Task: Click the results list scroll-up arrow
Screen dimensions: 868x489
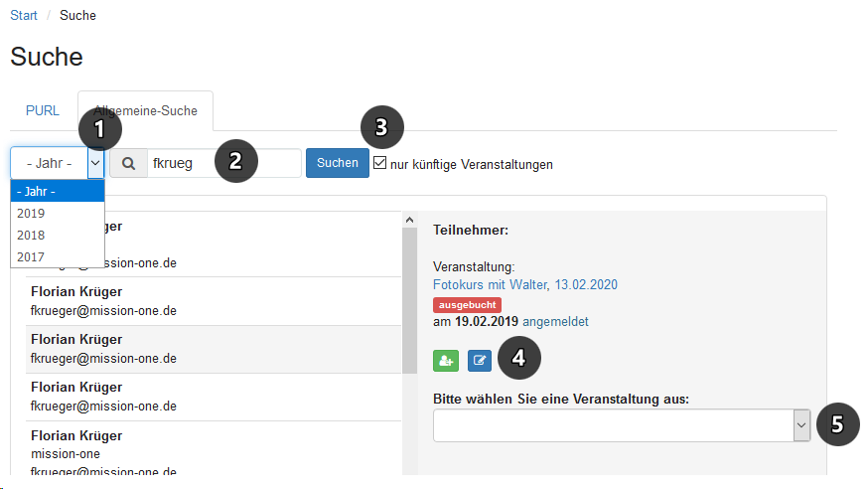Action: coord(410,220)
